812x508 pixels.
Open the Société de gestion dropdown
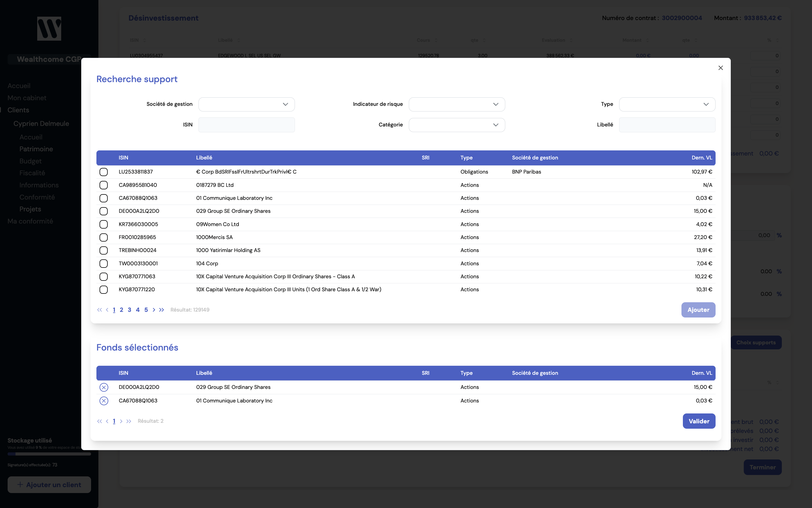coord(247,104)
